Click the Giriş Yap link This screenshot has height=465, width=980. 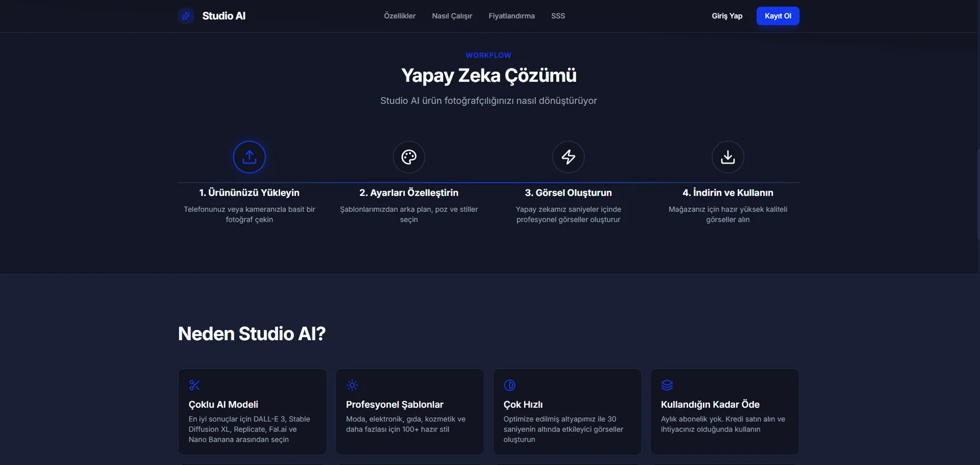(x=727, y=16)
